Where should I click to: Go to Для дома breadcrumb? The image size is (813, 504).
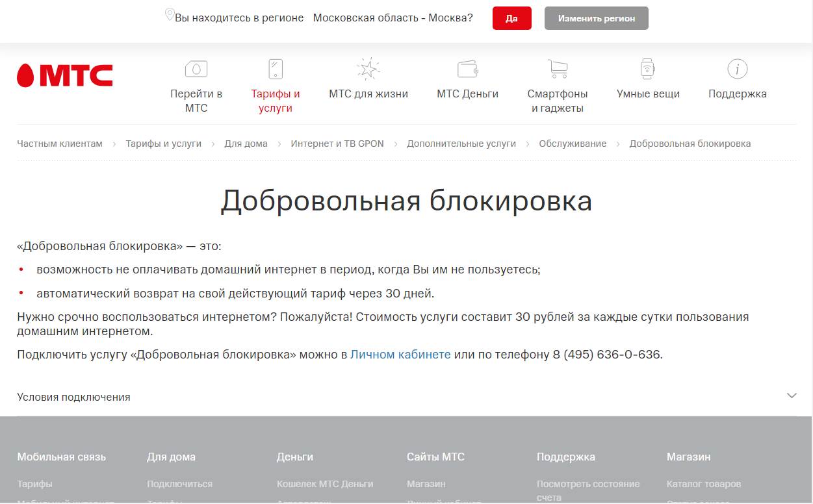[x=246, y=144]
